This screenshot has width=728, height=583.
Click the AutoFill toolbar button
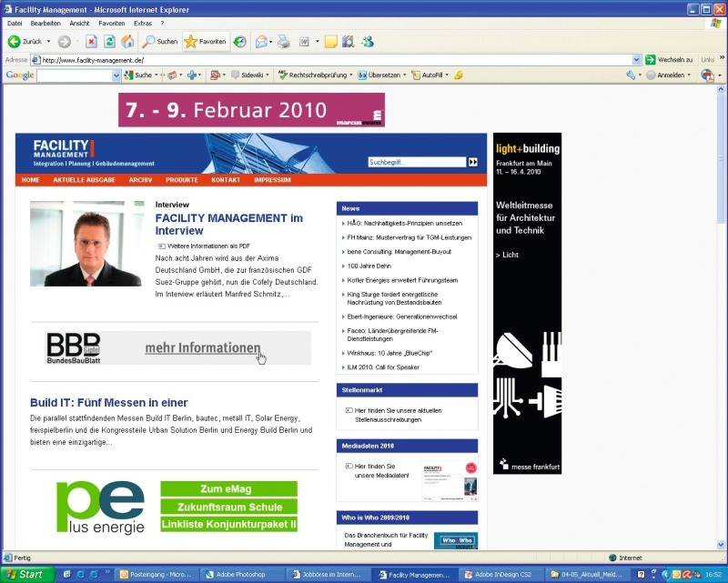coord(427,75)
